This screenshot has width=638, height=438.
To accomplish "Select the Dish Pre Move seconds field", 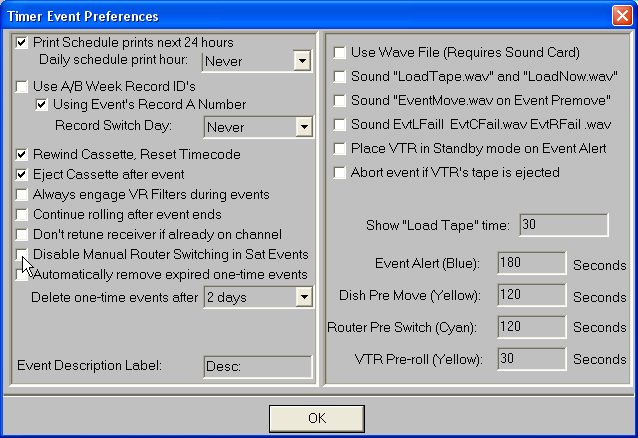I will coord(531,296).
